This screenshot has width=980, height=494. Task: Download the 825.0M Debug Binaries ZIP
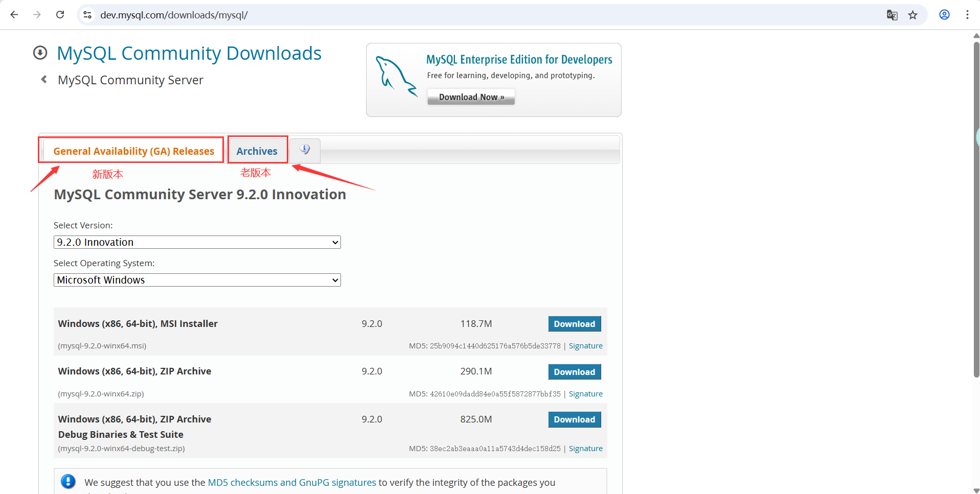[575, 419]
